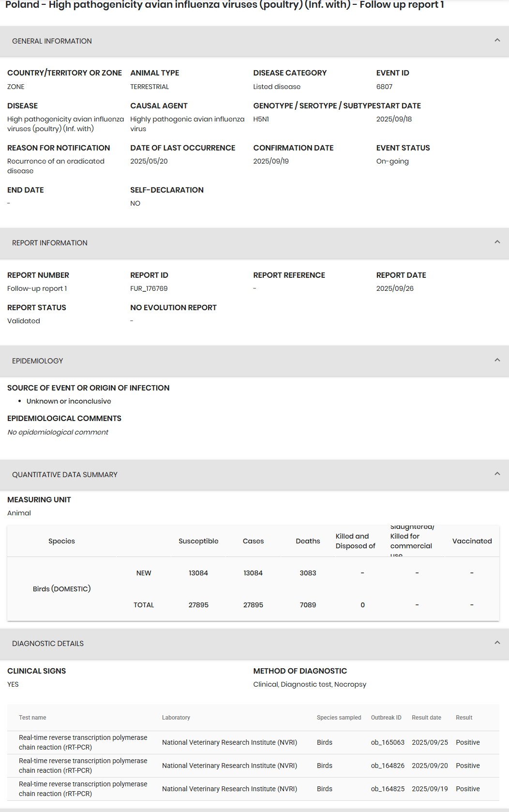Select outbreak ID ob_164826
The image size is (509, 812).
pos(388,766)
